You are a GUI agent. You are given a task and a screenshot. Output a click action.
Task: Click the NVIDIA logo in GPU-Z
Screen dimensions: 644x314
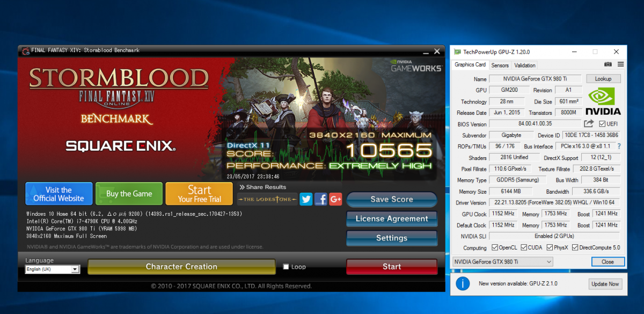603,102
